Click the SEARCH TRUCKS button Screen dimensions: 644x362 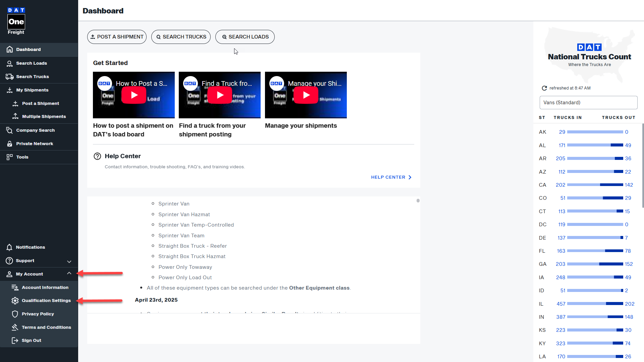181,37
